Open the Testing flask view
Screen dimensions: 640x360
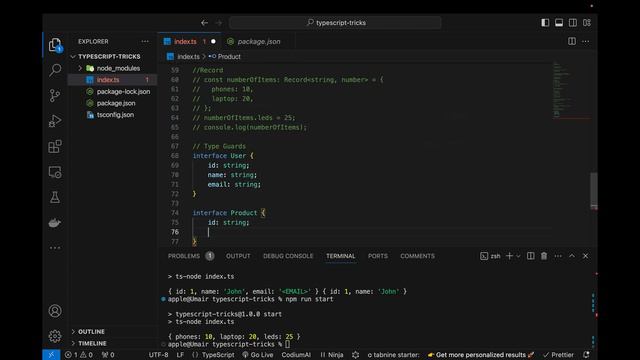55,198
